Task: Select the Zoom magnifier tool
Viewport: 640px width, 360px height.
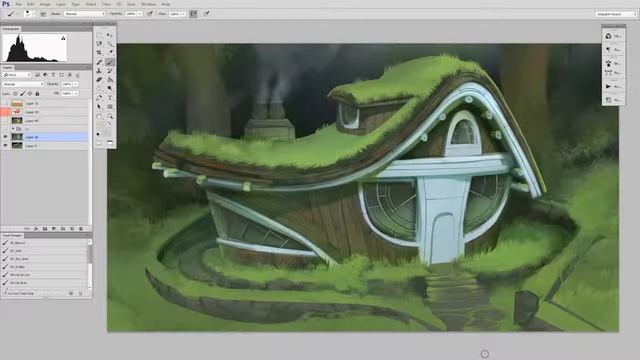Action: click(x=110, y=116)
